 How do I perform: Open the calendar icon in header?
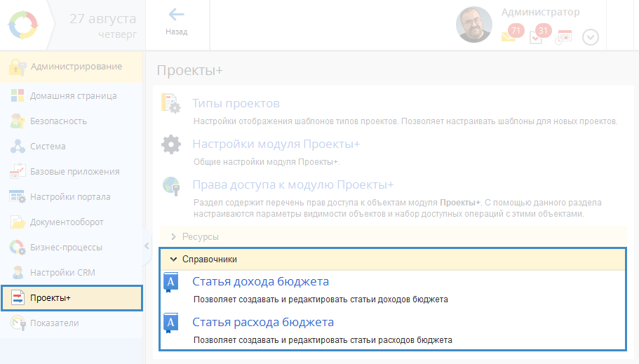(564, 37)
